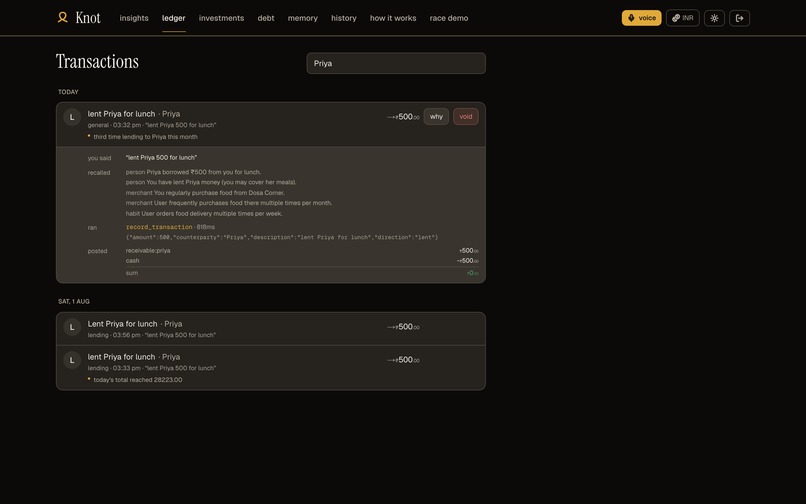Expand the 03:56 pm Lent Priya for lunch row
This screenshot has width=806, height=504.
click(x=271, y=329)
